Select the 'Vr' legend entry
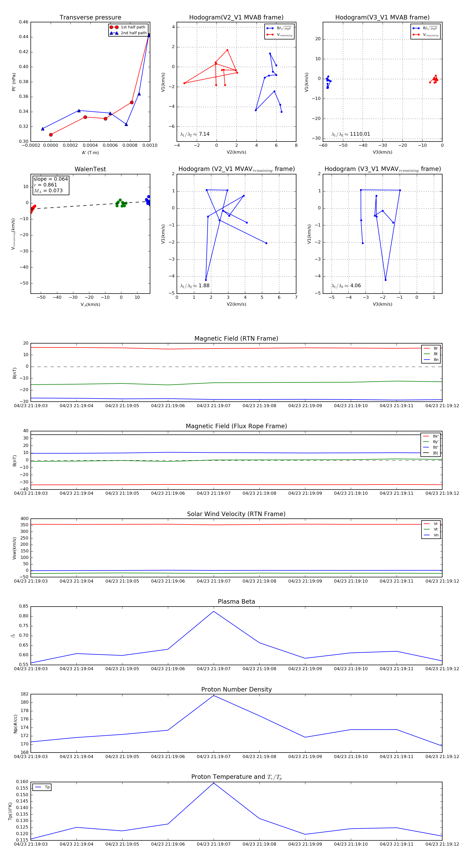 [431, 524]
